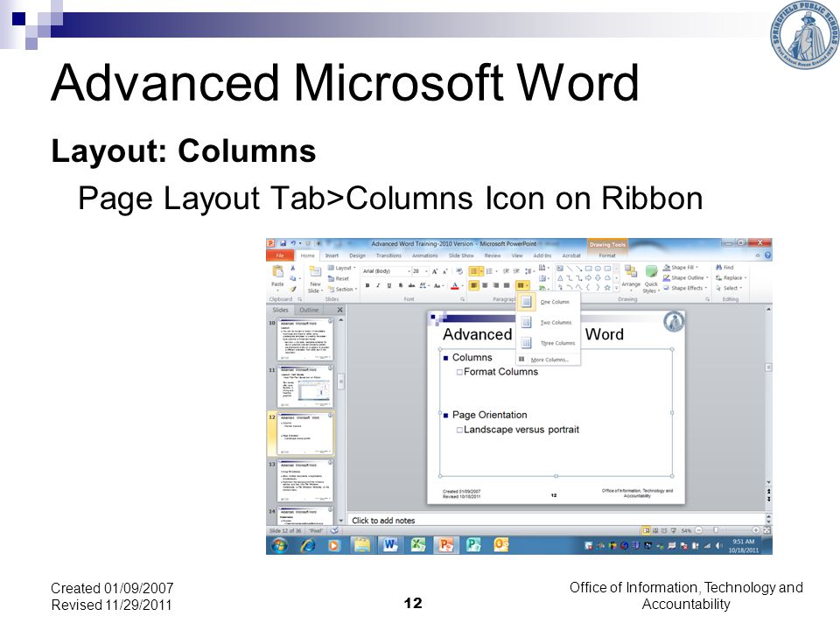
Task: Choose One Column from the columns menu
Action: click(x=549, y=302)
